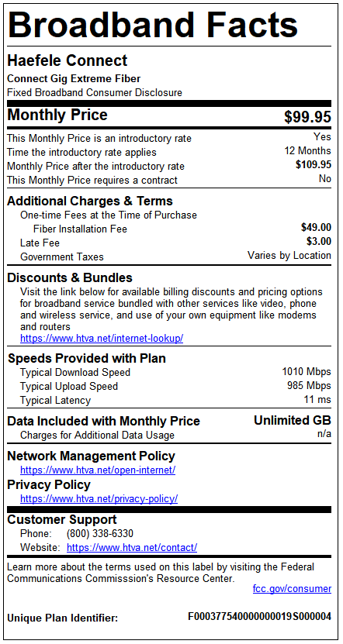Click the 11 ms latency value
343x644 pixels.
point(317,400)
